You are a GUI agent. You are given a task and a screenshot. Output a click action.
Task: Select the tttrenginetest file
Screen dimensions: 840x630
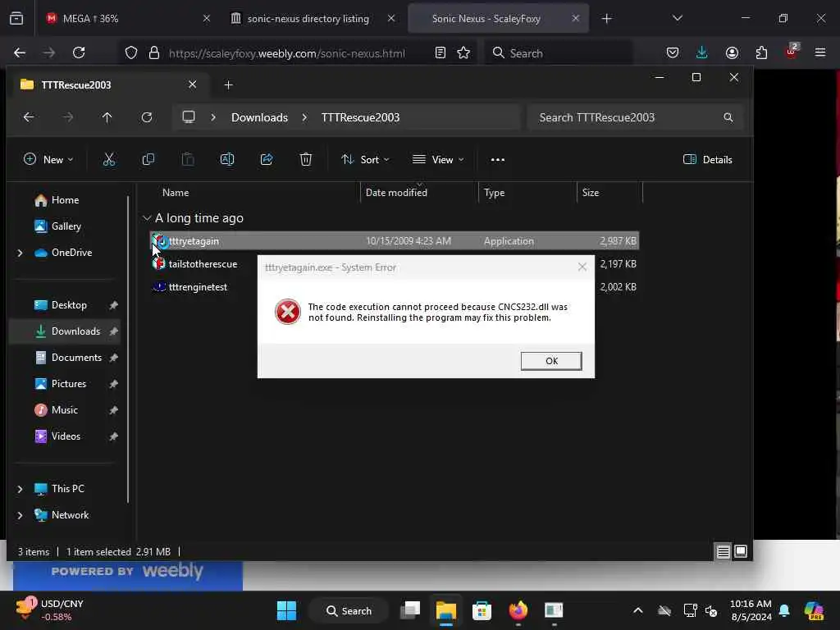(x=198, y=287)
